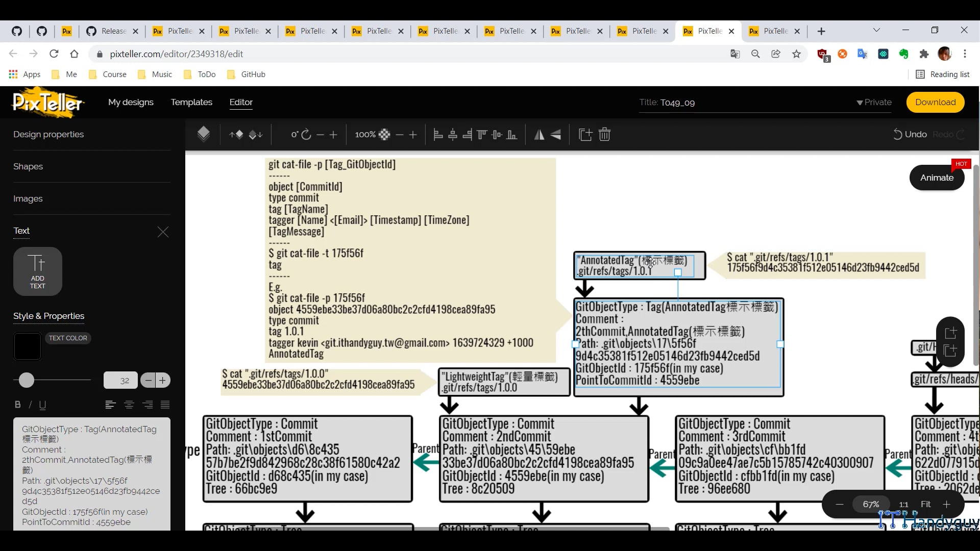Viewport: 980px width, 551px height.
Task: Toggle italic text formatting
Action: [x=30, y=405]
